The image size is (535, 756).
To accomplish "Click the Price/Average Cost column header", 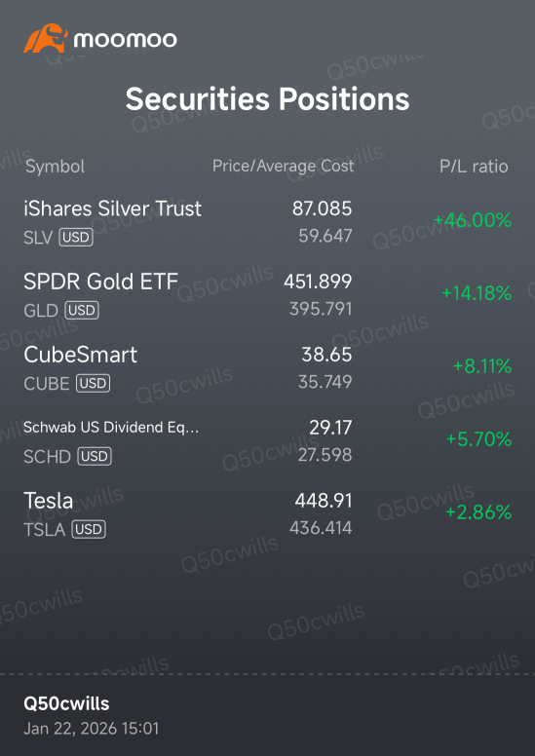I will [x=284, y=166].
